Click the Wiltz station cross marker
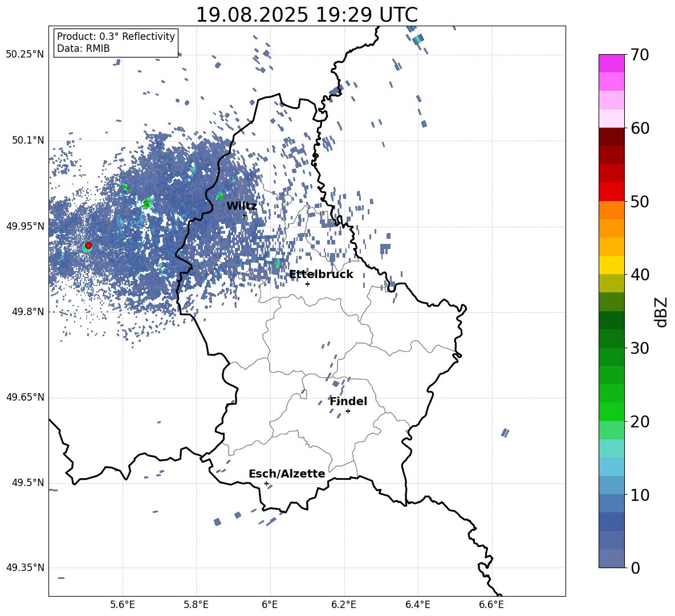 click(x=245, y=215)
